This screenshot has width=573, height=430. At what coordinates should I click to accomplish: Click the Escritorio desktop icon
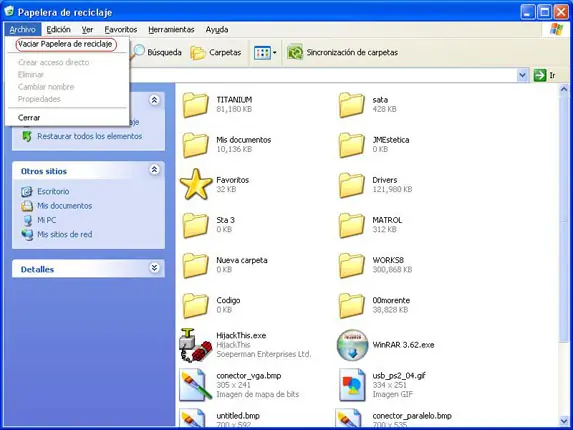(x=27, y=191)
